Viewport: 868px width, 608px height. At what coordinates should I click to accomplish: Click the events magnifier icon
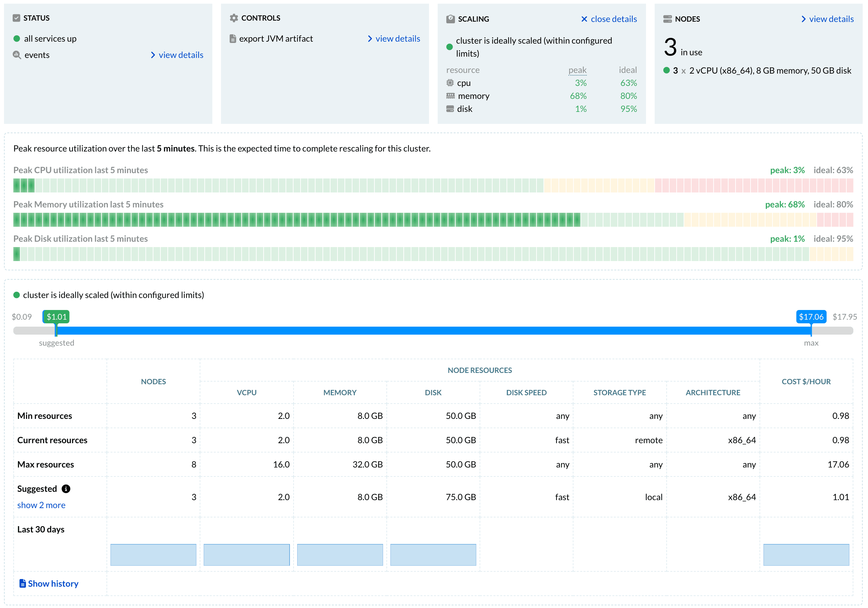click(17, 55)
